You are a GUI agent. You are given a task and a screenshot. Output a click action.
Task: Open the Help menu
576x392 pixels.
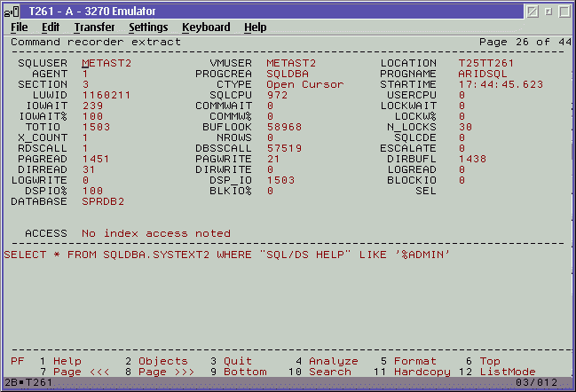tap(255, 27)
